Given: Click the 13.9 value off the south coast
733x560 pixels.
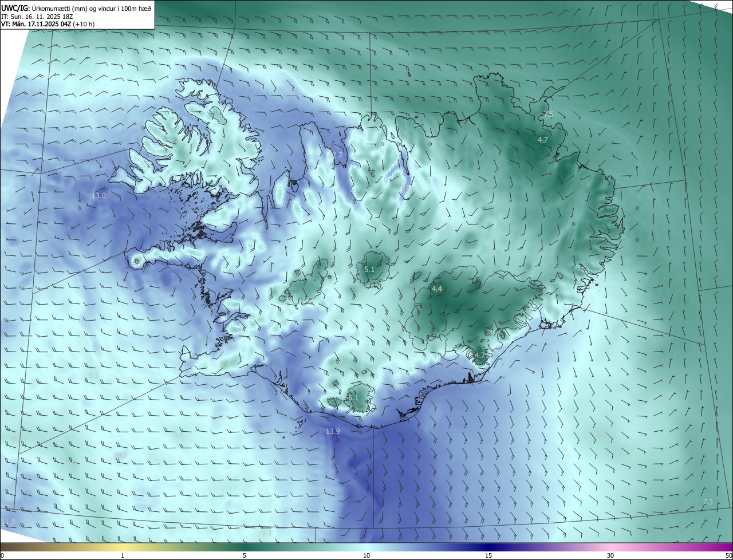Looking at the screenshot, I should [333, 431].
